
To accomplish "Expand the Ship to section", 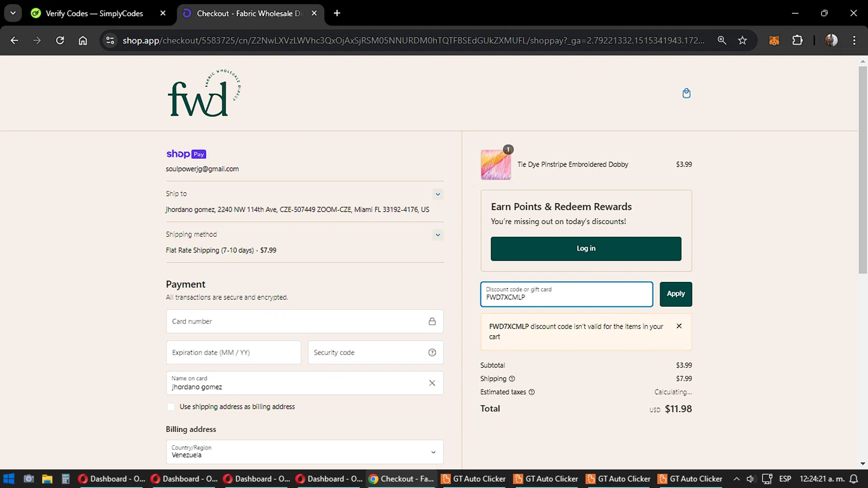I will tap(437, 195).
